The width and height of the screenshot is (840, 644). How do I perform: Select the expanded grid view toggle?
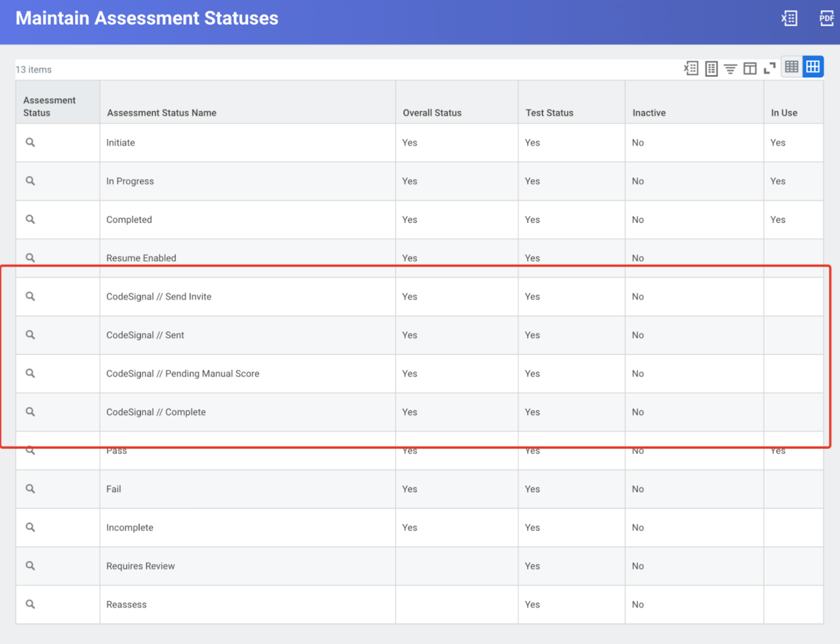(813, 67)
